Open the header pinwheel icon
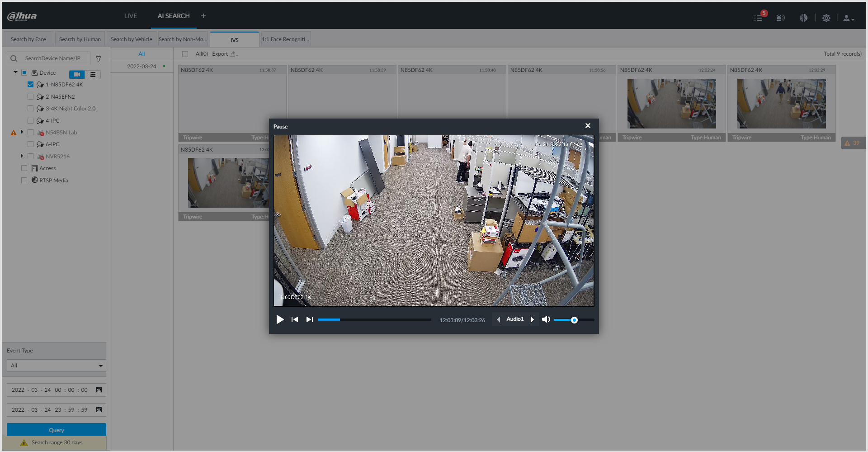 point(803,18)
